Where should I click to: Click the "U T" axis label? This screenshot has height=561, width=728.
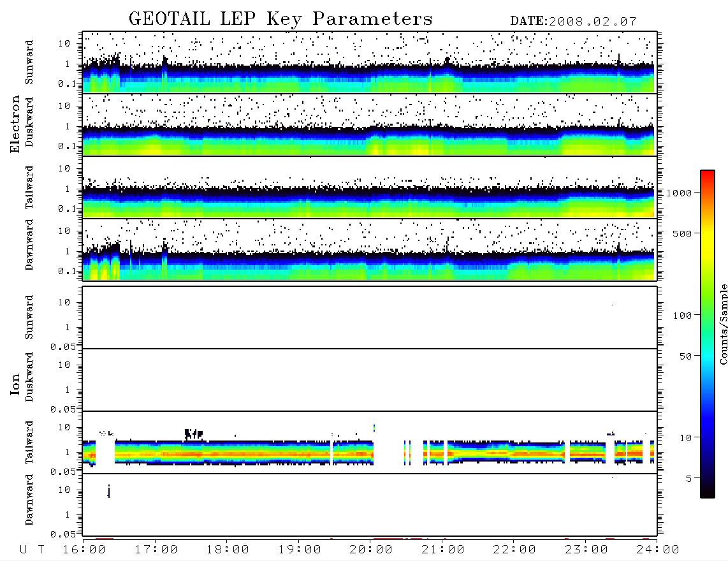pyautogui.click(x=33, y=550)
